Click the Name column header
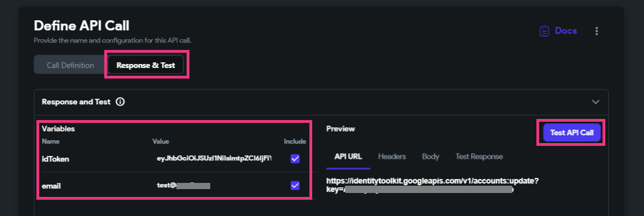This screenshot has height=216, width=644. 50,141
